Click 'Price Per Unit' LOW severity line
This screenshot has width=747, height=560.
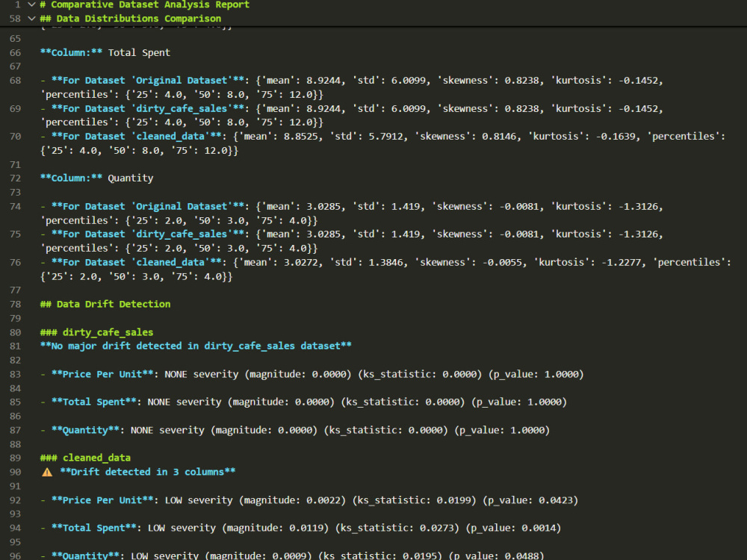(309, 500)
